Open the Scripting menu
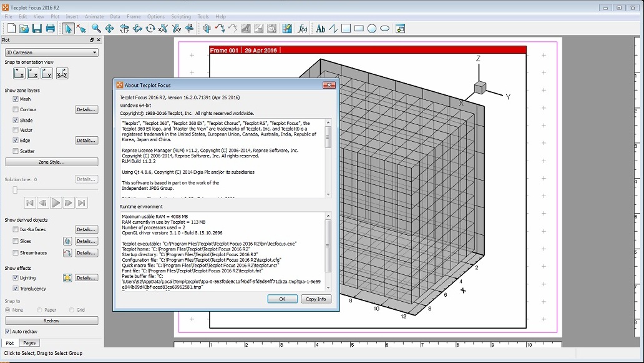Image resolution: width=644 pixels, height=363 pixels. 181,16
